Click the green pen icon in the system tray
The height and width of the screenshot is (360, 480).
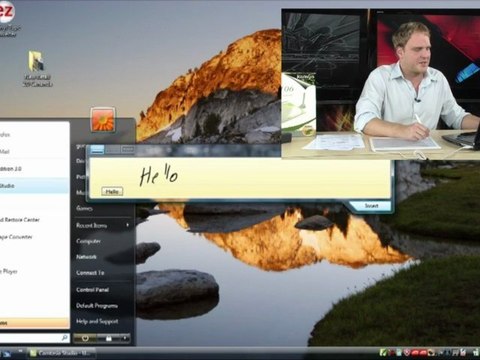[x=383, y=352]
